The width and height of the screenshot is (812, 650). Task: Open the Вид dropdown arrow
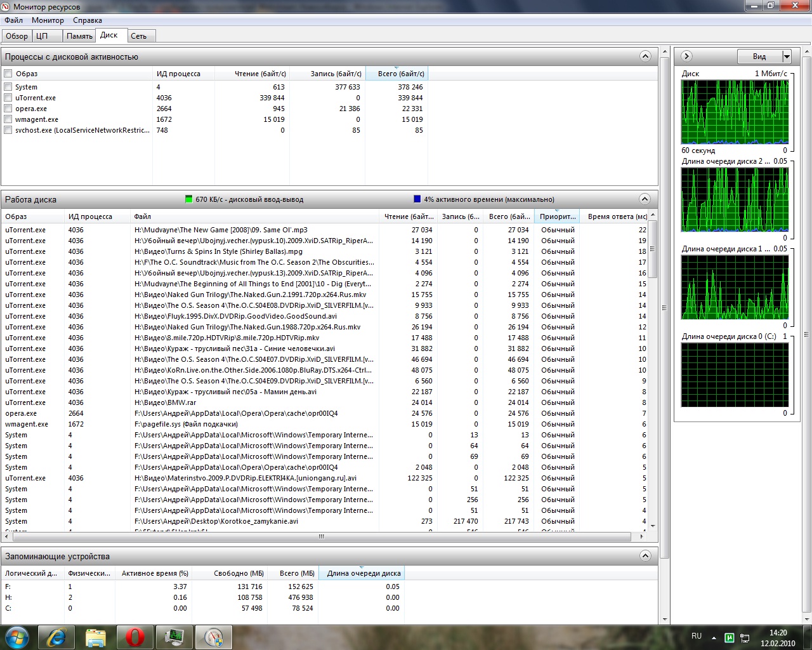coord(787,56)
